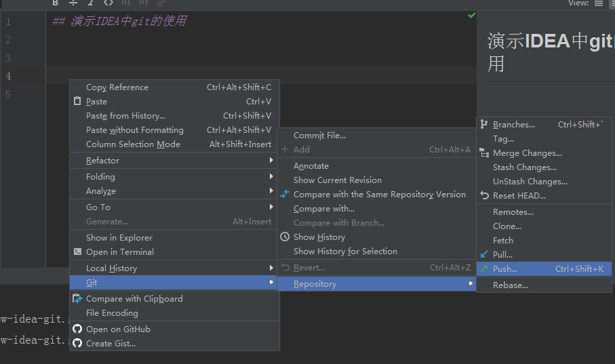The image size is (615, 364).
Task: Click the merge icon next to Merge Changes
Action: [x=484, y=153]
